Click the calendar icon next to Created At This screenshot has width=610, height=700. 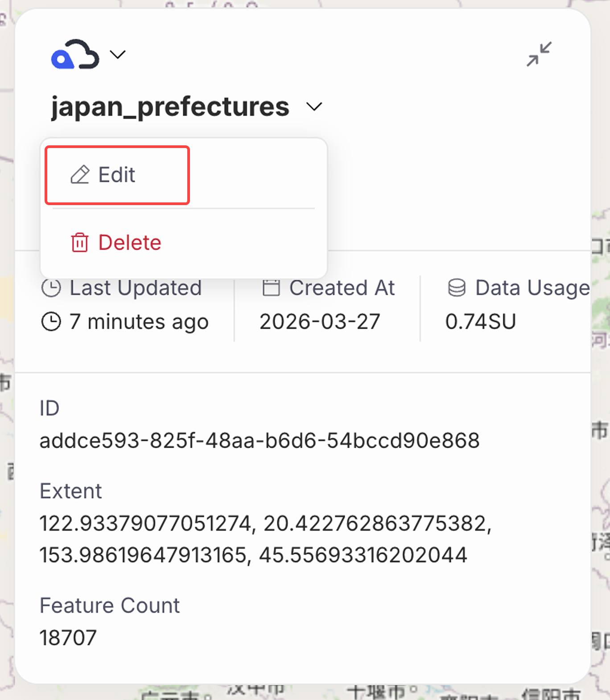click(271, 288)
